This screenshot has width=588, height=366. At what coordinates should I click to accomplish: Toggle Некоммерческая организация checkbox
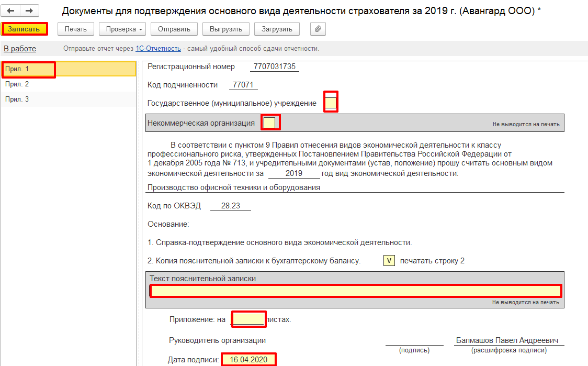pyautogui.click(x=269, y=123)
